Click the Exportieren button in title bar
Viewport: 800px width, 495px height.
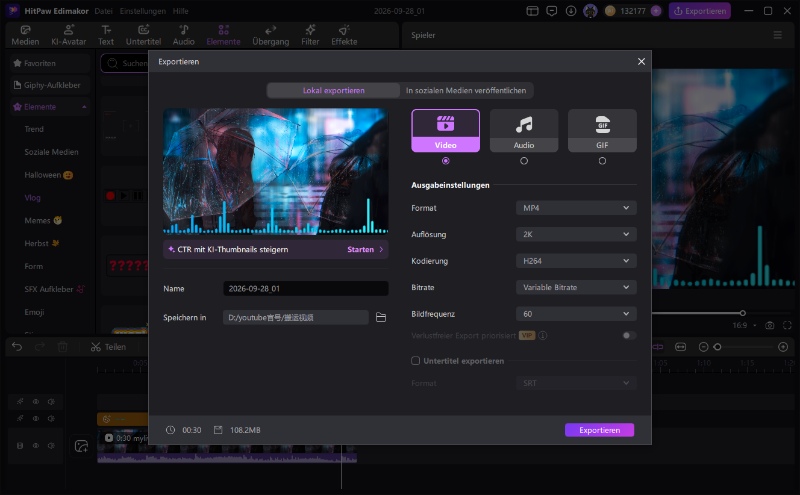(699, 11)
